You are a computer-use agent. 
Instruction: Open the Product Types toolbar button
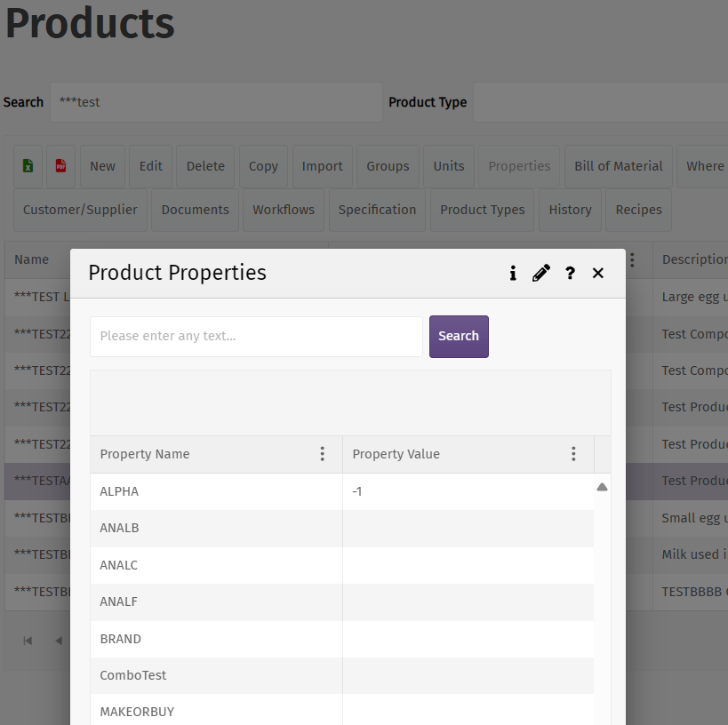(x=482, y=210)
